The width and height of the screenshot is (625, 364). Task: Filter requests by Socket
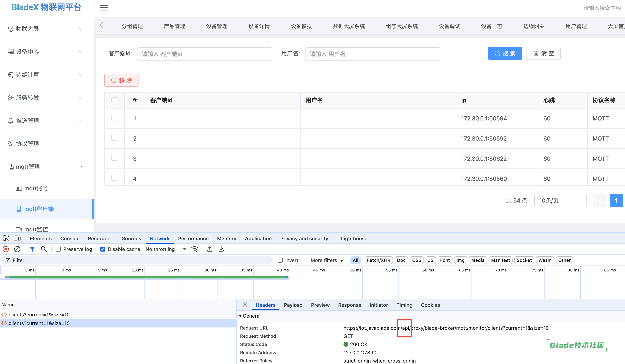pyautogui.click(x=524, y=260)
